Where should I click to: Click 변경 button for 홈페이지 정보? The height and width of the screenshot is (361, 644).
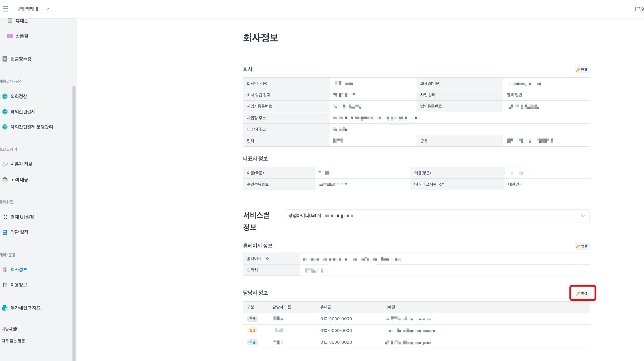(x=582, y=246)
